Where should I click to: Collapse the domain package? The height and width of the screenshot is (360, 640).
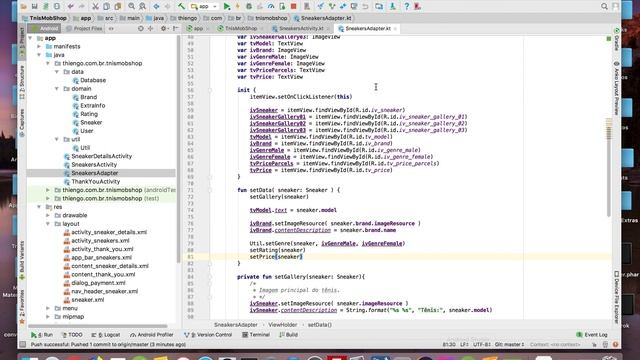[x=57, y=89]
